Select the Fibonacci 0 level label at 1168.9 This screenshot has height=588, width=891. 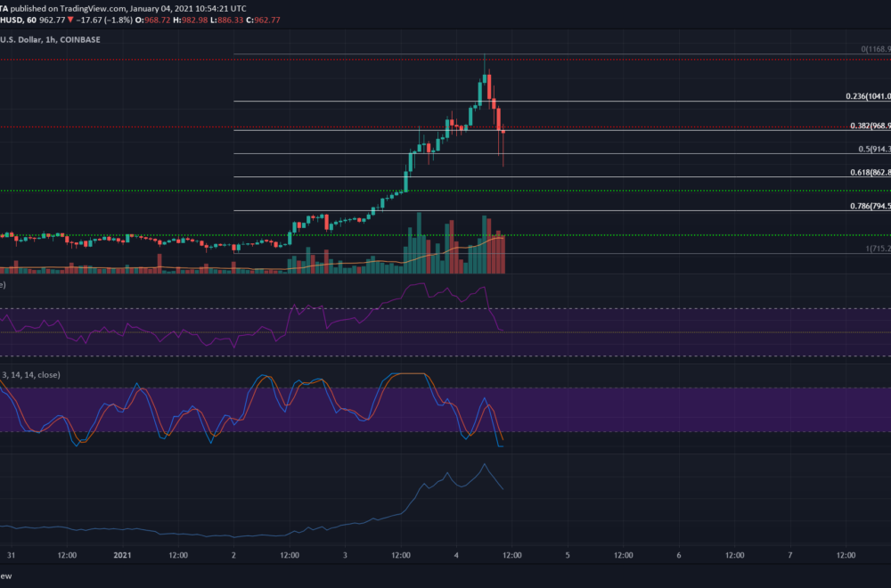pos(876,49)
